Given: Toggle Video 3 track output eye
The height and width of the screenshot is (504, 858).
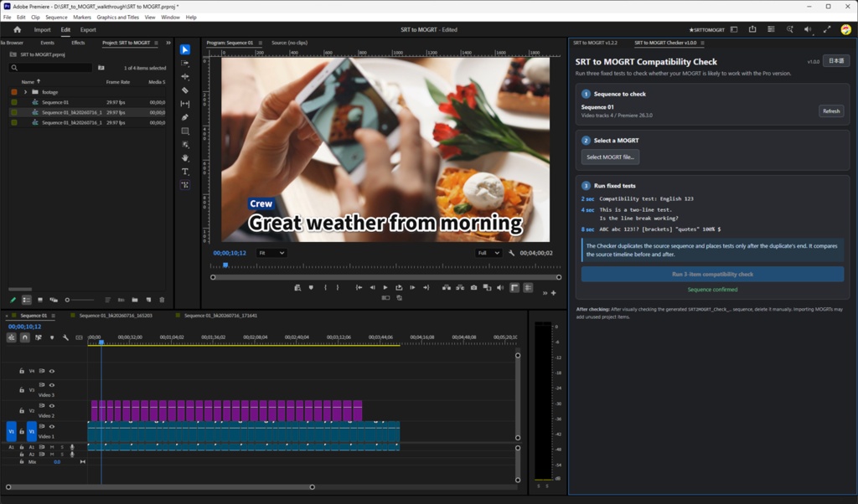Looking at the screenshot, I should point(52,385).
